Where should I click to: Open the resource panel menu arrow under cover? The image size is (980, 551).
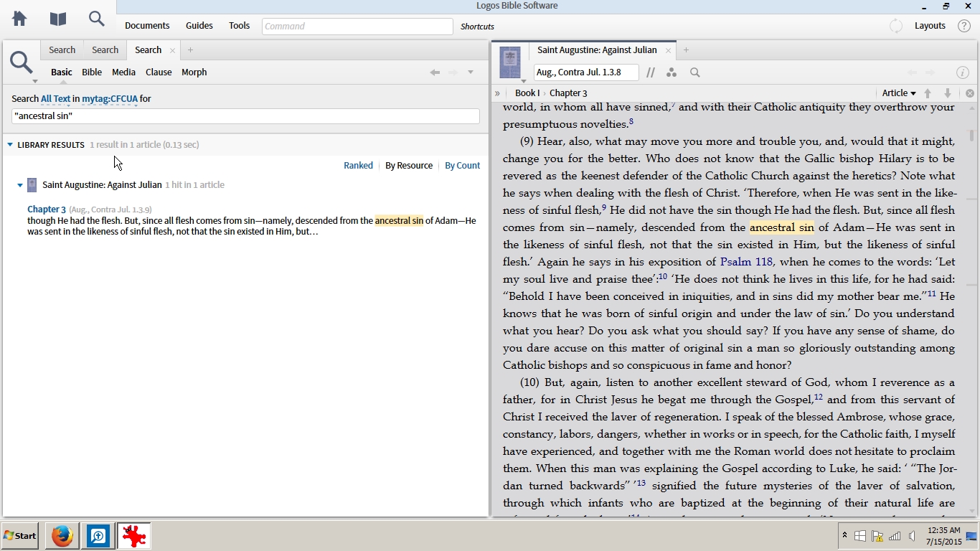pos(523,81)
